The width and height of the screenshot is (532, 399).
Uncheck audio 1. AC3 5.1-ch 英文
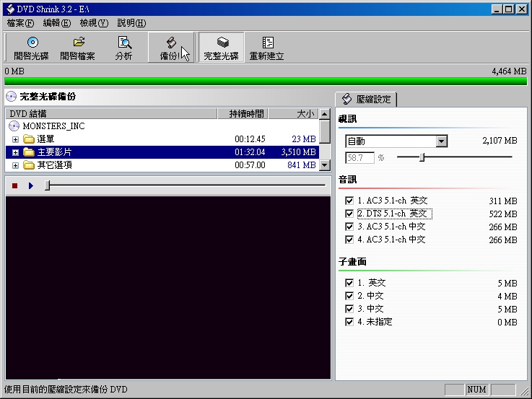[x=349, y=201]
